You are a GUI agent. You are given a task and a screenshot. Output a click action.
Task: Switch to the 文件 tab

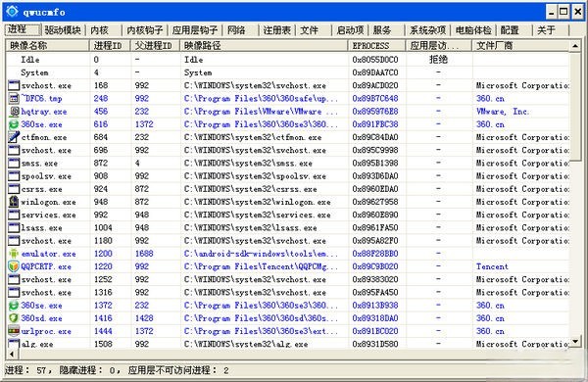pos(314,30)
